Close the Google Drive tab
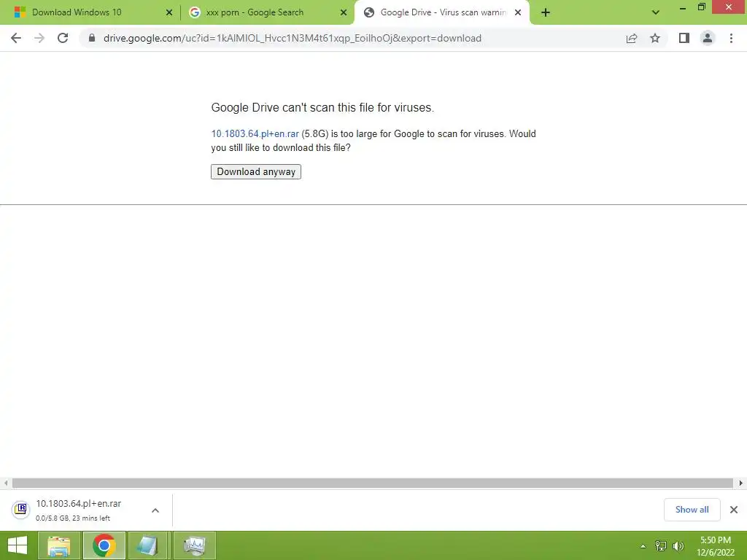 point(518,12)
